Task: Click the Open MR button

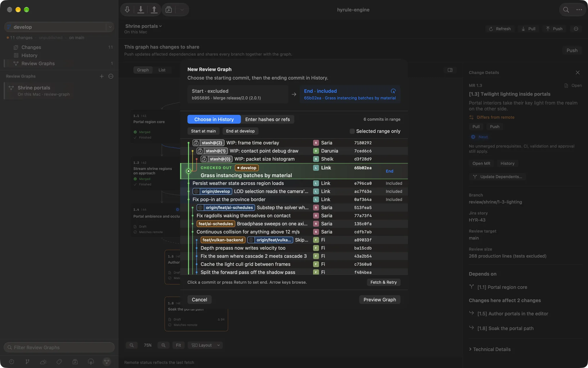Action: coord(481,164)
